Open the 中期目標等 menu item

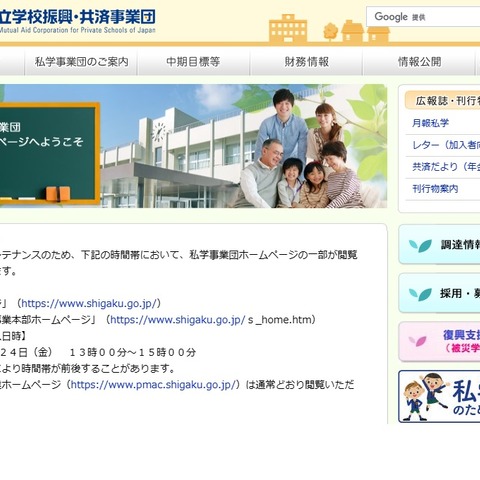pos(193,62)
